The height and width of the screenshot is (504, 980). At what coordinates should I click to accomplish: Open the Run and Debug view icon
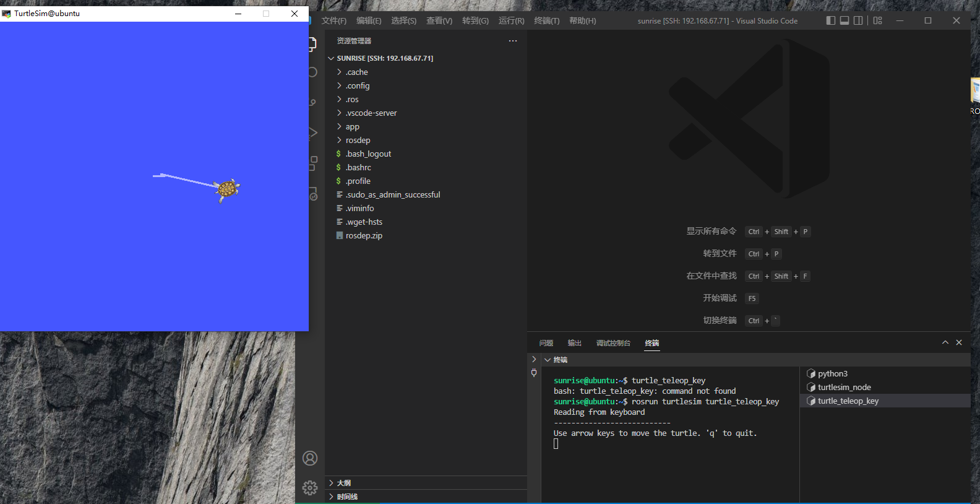tap(313, 133)
